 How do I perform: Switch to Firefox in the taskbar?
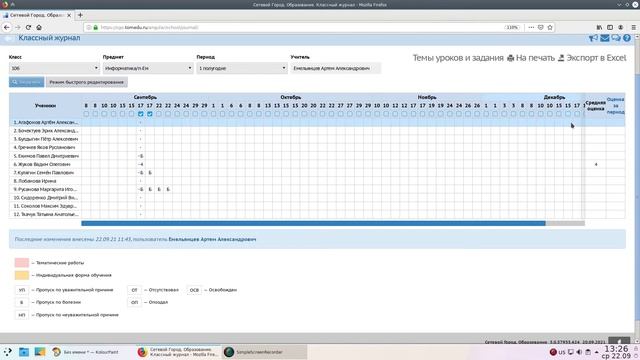tap(178, 352)
